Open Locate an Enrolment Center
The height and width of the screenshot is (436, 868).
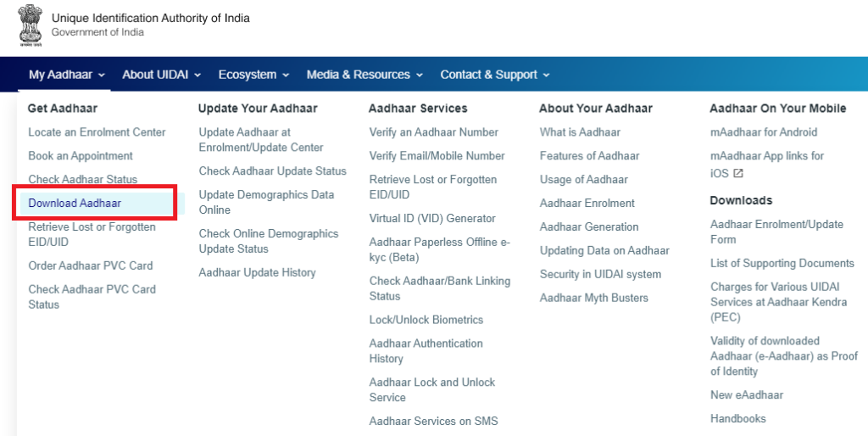click(x=97, y=132)
